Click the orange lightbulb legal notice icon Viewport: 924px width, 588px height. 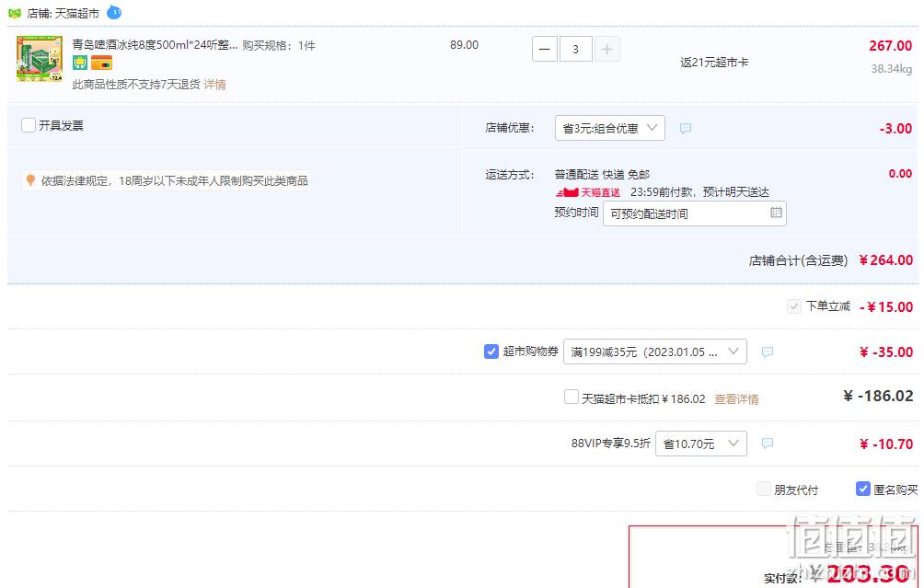pos(30,179)
